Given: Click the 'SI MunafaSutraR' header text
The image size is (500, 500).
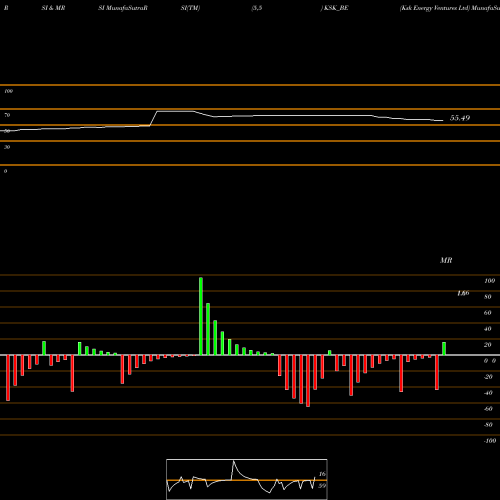Looking at the screenshot, I should (x=123, y=8).
